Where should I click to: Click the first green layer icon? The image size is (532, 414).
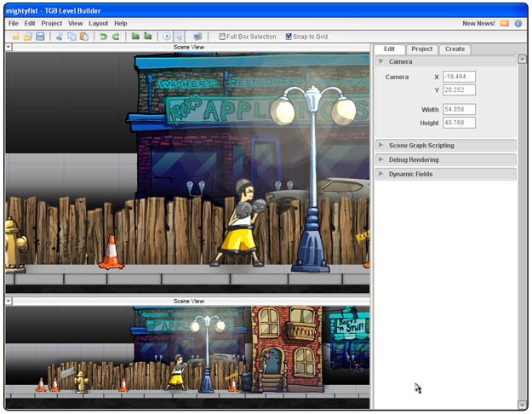click(x=135, y=36)
